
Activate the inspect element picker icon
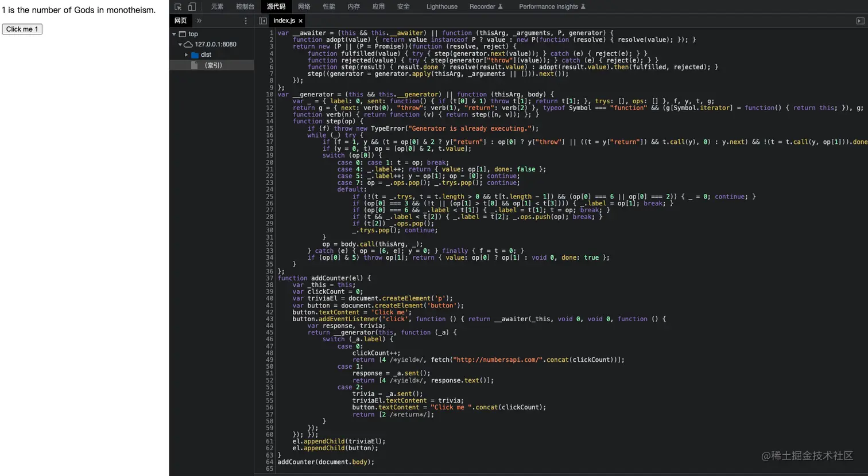(x=178, y=7)
